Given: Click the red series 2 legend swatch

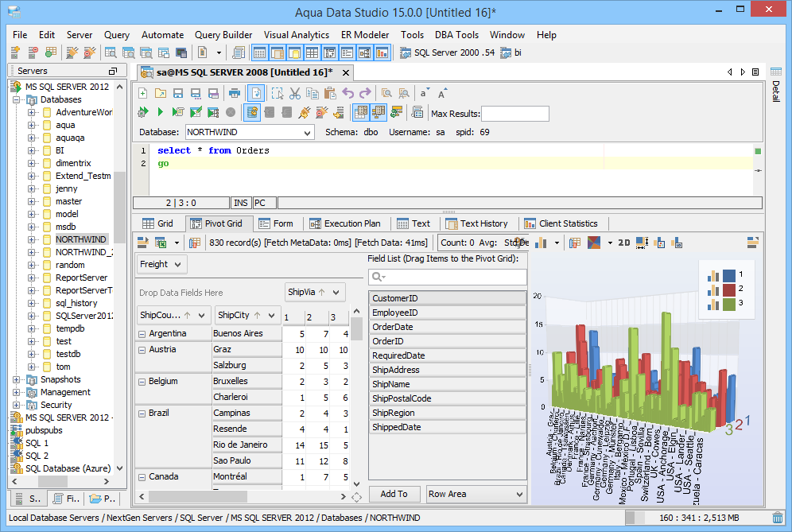Looking at the screenshot, I should tap(728, 289).
